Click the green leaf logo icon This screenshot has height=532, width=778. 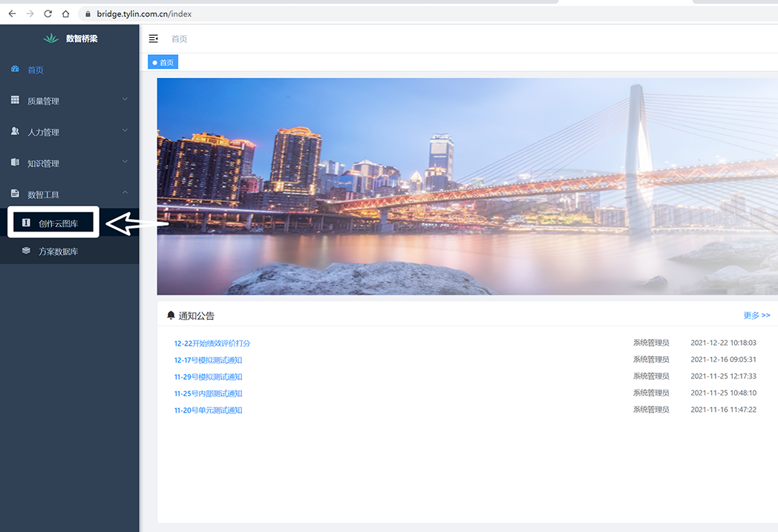(50, 38)
